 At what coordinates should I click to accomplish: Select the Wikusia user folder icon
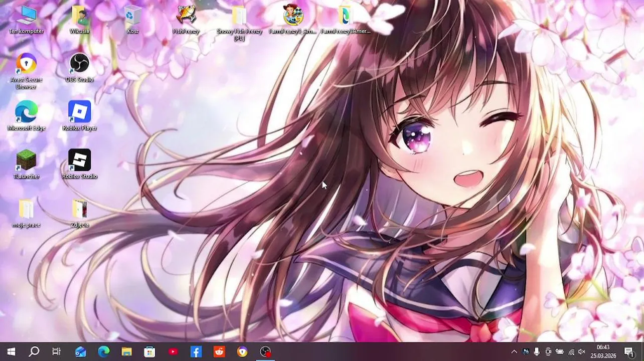(79, 20)
